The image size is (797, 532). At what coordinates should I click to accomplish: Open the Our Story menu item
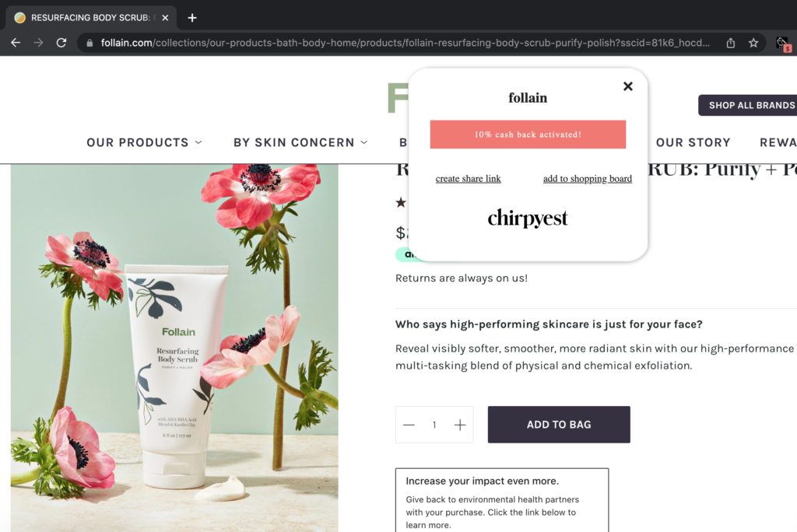tap(693, 142)
